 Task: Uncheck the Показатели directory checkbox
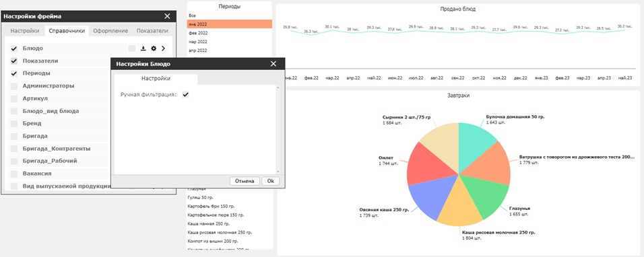coord(14,61)
